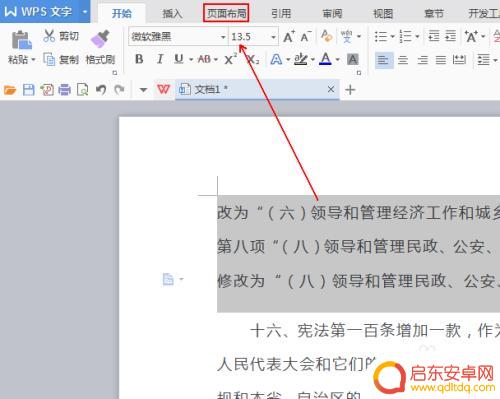Screen dimensions: 500x399
Task: Align text left
Action: tap(384, 60)
